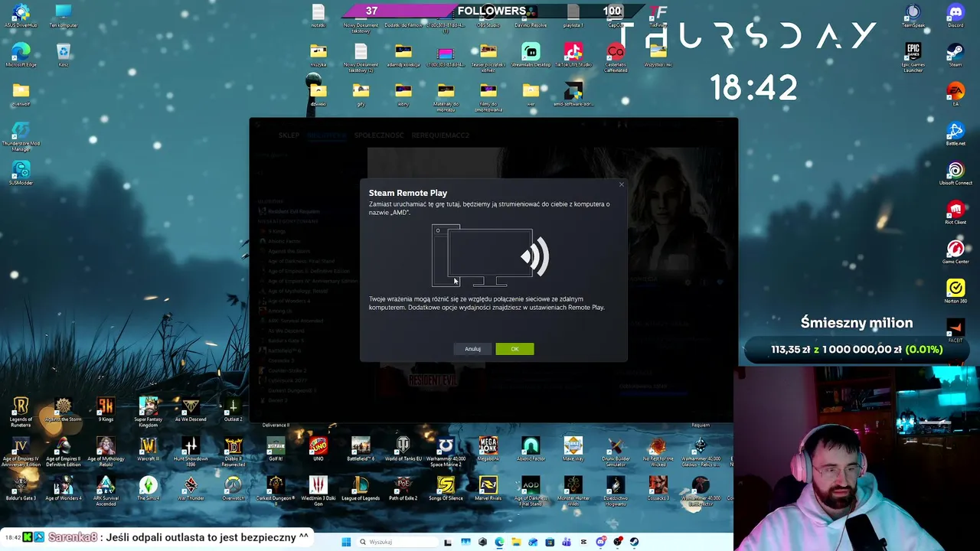Open the REREQUIEMACC2 profile tab in Steam
Screen dimensions: 980x551
click(x=440, y=135)
